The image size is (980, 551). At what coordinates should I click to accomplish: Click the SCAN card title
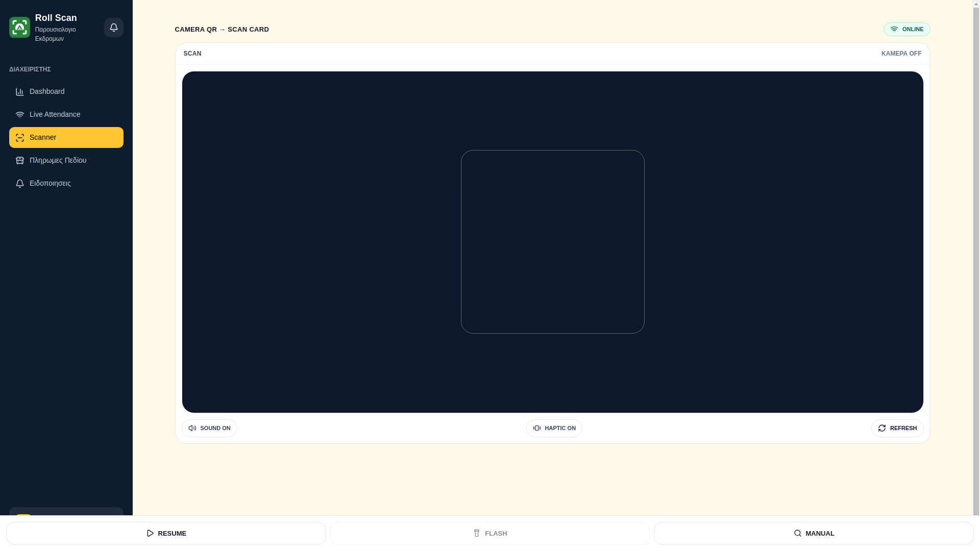pos(192,54)
